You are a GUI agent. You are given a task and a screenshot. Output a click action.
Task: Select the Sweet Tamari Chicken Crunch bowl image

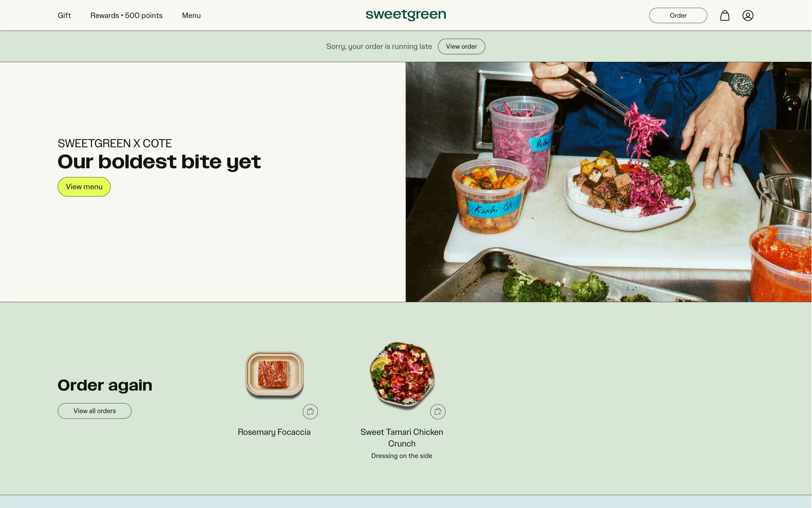point(402,375)
